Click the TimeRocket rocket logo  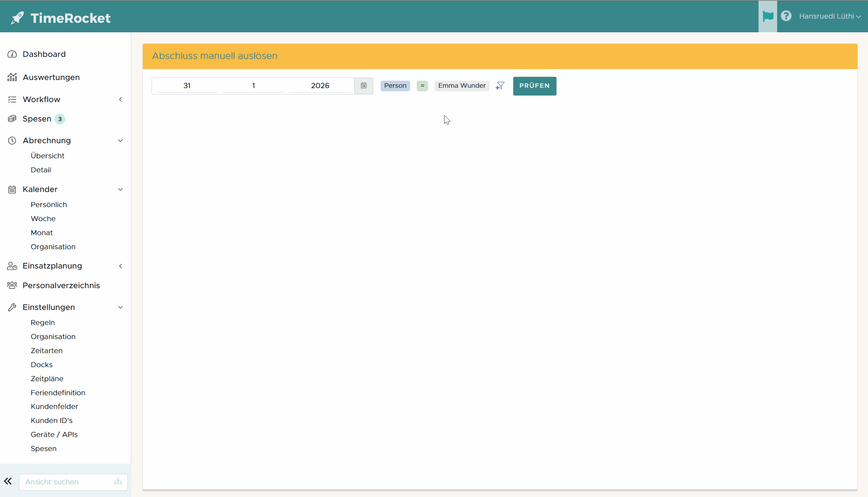[x=18, y=18]
